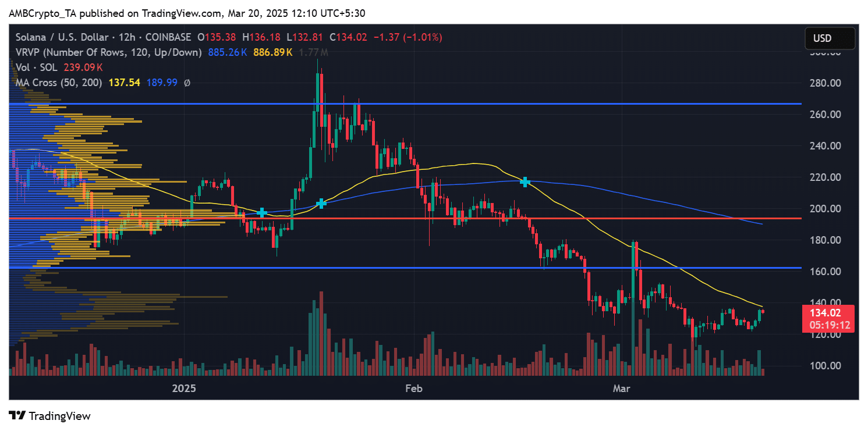Click the 280.00 price axis label
Screen dimensions: 868x431
(x=825, y=83)
